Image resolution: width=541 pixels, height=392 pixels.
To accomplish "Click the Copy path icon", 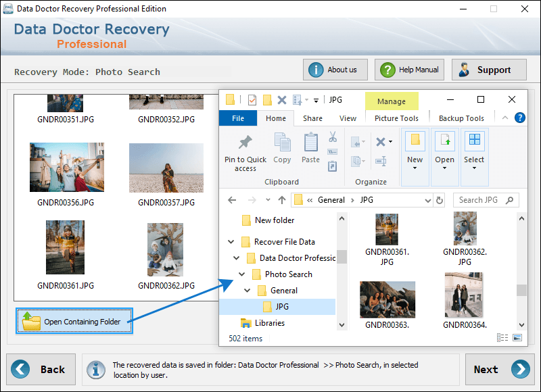I will point(332,151).
